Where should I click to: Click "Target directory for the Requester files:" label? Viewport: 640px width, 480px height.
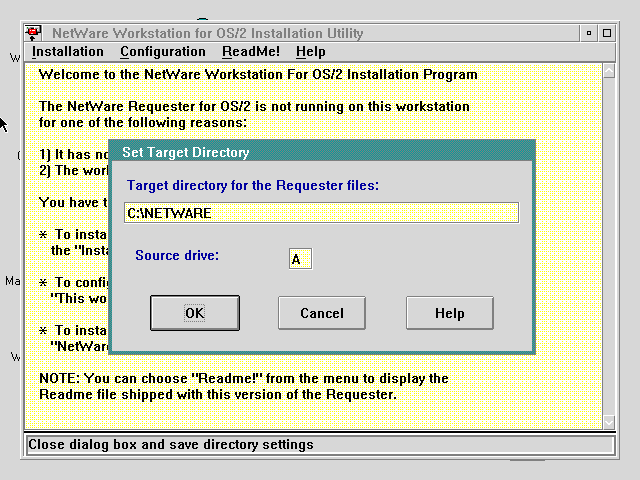coord(253,186)
